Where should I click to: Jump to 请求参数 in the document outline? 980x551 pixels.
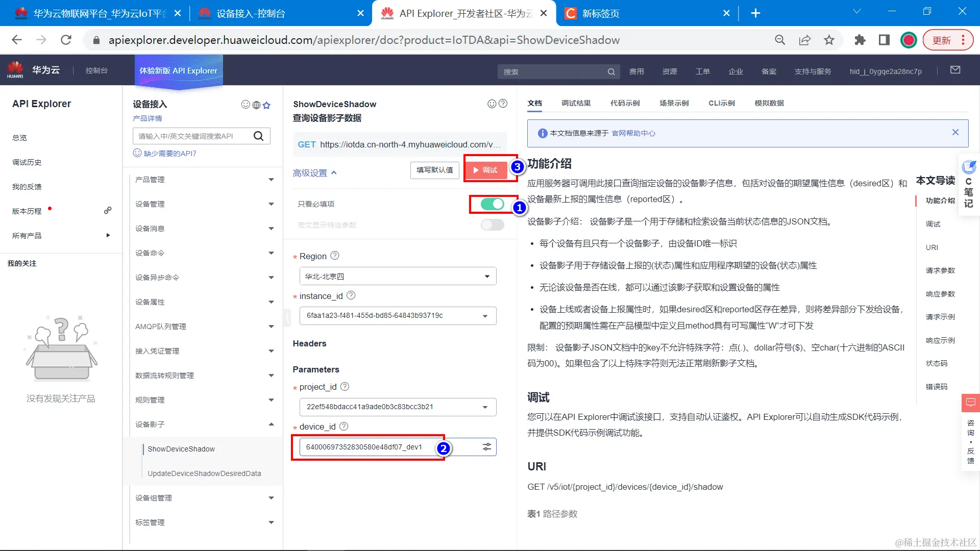tap(940, 270)
